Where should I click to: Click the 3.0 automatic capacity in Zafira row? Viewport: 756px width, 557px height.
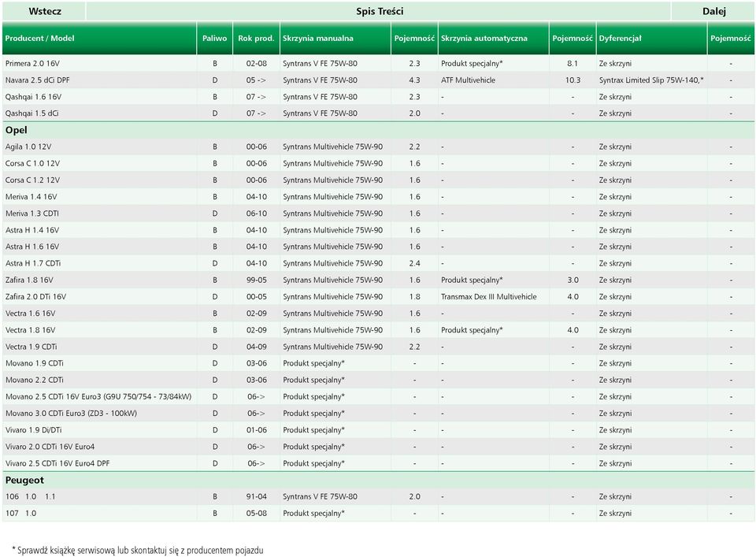coord(573,280)
